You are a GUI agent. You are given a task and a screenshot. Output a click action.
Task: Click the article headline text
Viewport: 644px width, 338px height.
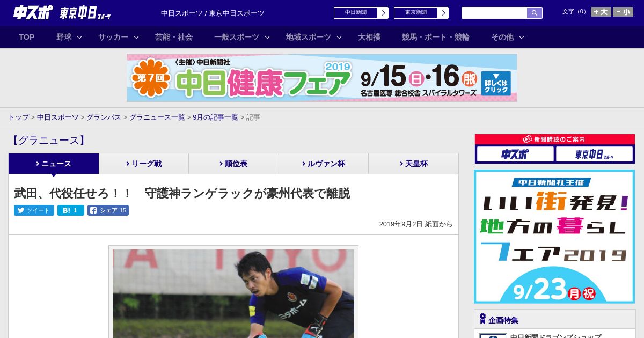coord(182,193)
